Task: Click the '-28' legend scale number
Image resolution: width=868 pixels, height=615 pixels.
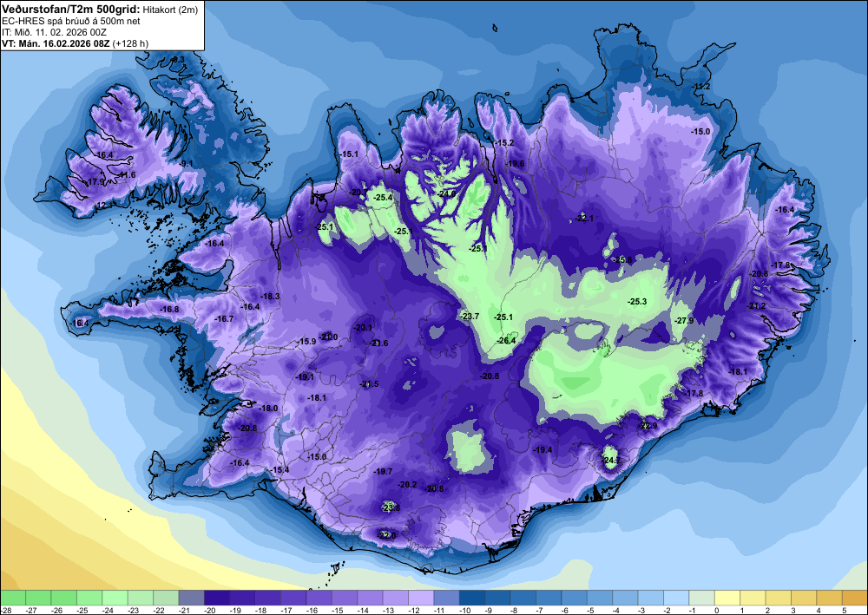Action: (5, 610)
